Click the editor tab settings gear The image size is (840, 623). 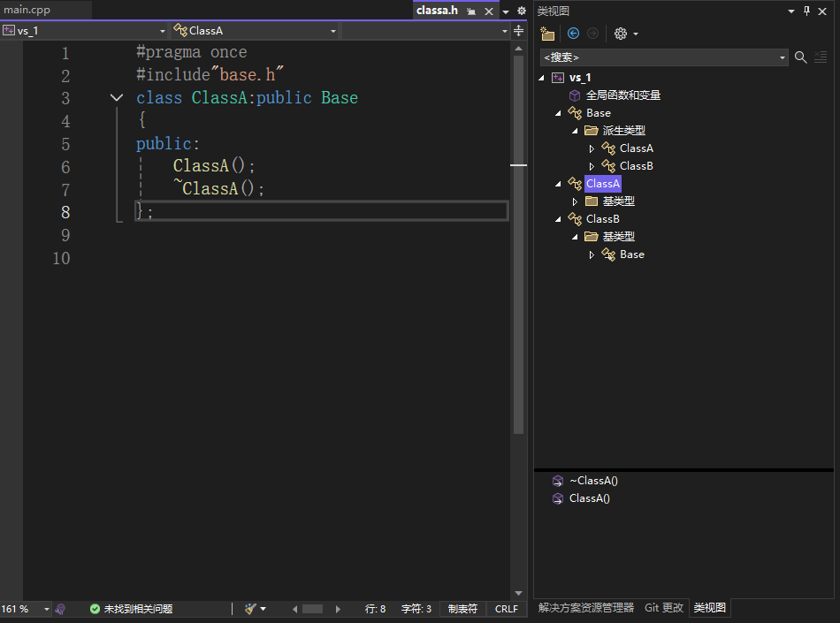[522, 11]
